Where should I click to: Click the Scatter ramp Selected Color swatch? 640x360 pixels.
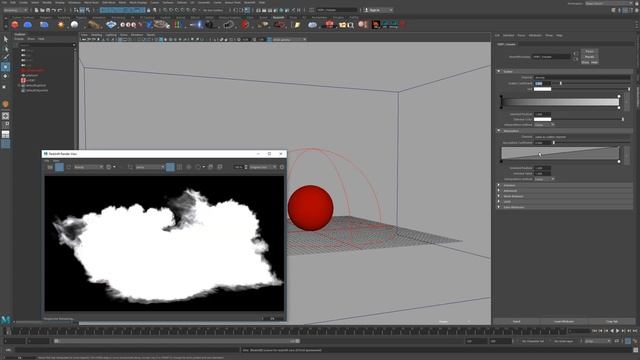(542, 119)
